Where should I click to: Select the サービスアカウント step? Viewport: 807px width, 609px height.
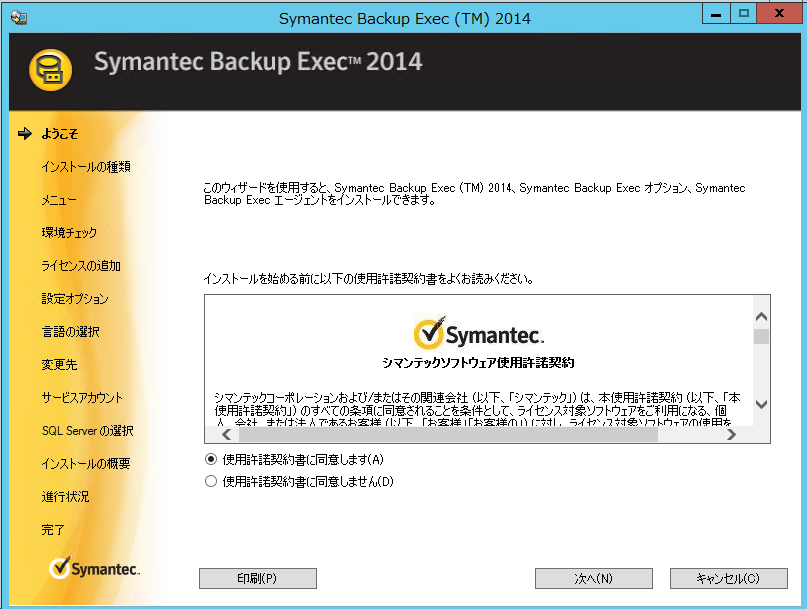tap(82, 397)
